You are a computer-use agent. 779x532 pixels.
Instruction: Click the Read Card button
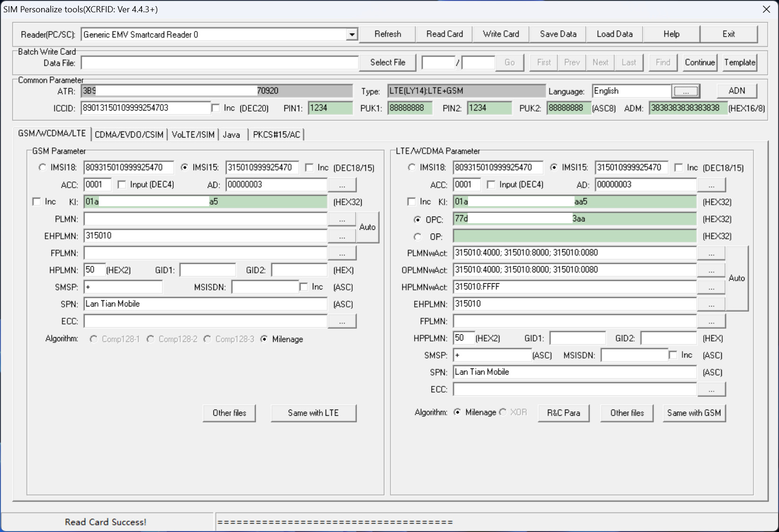(x=444, y=34)
